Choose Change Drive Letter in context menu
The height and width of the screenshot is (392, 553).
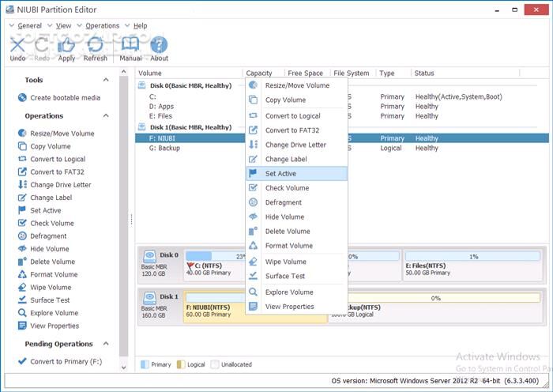coord(296,145)
